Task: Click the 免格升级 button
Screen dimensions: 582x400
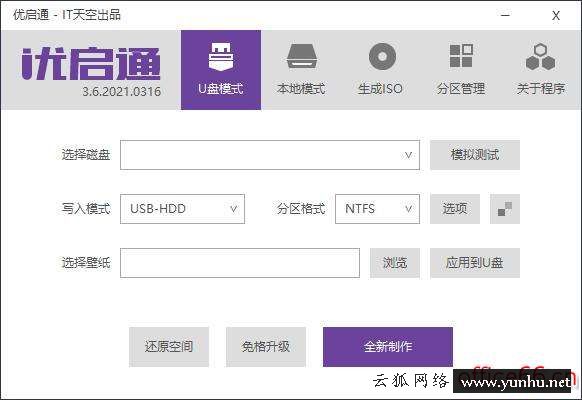Action: tap(266, 347)
